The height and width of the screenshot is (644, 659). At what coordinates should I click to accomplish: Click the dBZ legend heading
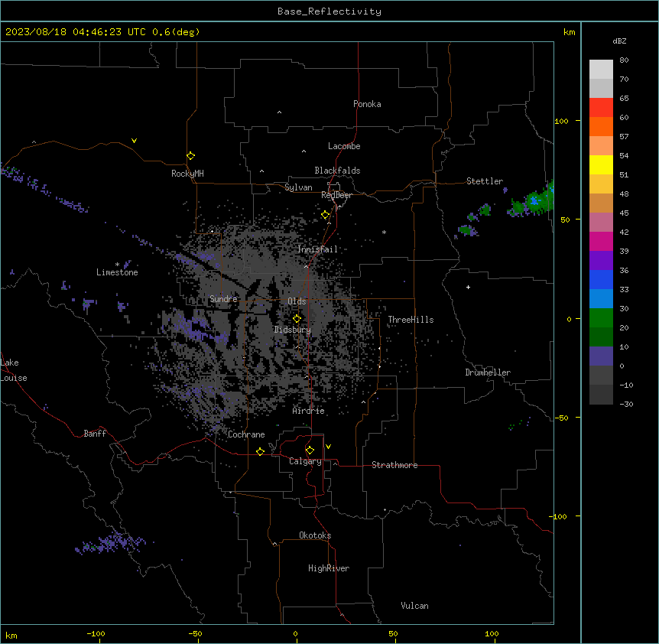tap(619, 41)
